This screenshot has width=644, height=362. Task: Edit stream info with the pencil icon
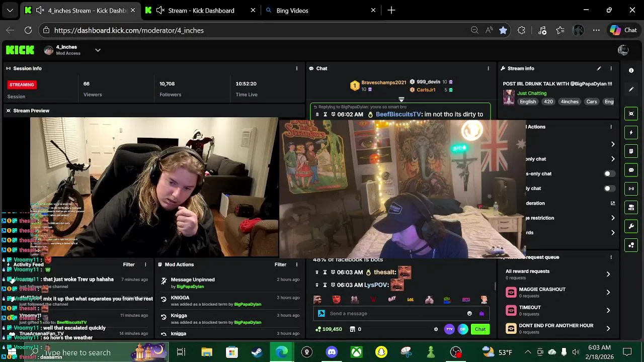(599, 68)
